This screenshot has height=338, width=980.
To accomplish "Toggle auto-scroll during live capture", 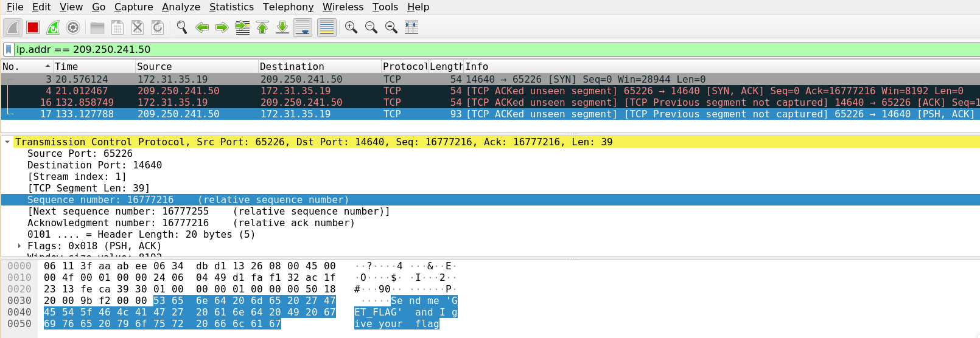I will click(x=303, y=27).
